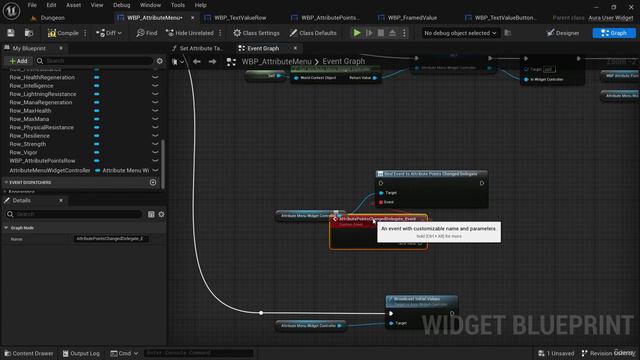
Task: Browse to asset in Content Browser icon
Action: tap(29, 33)
